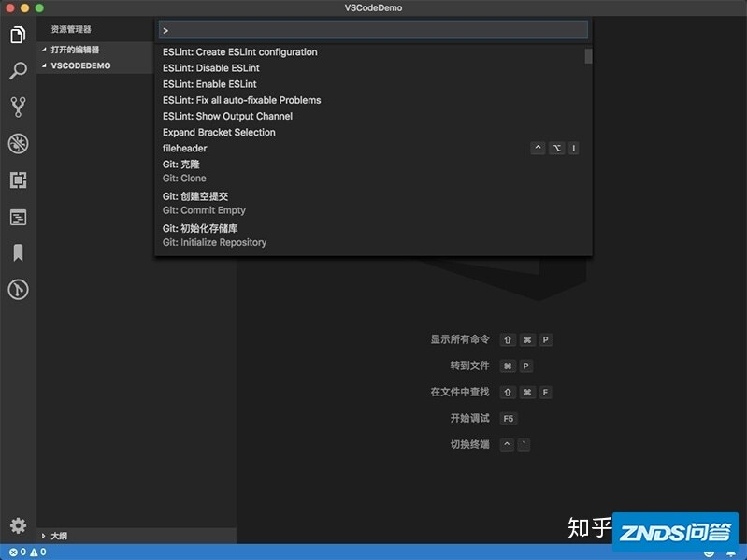Screen dimensions: 747x560
Task: Click the errors count status bar icon
Action: pyautogui.click(x=17, y=552)
